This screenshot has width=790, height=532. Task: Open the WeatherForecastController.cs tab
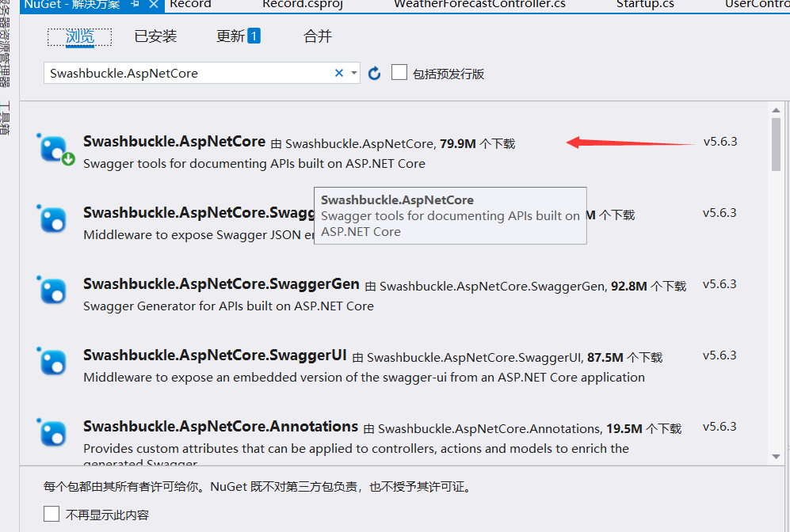479,5
